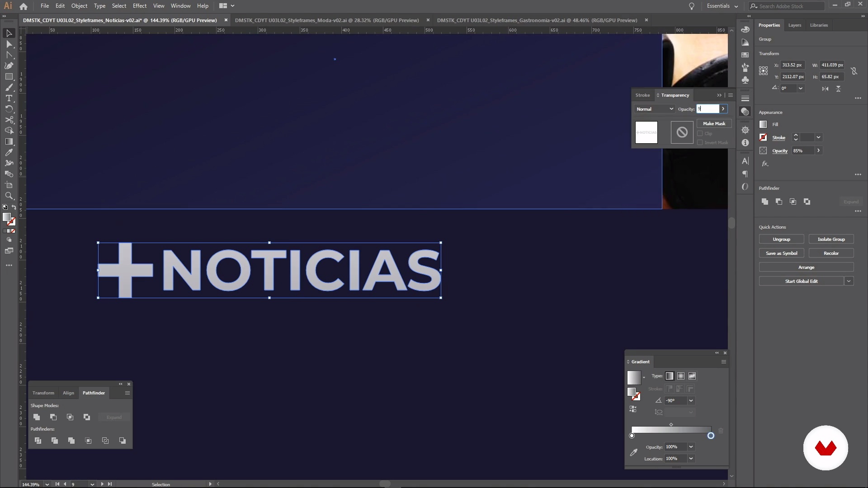Select the Paintbrush tool
Image resolution: width=868 pixels, height=488 pixels.
9,87
